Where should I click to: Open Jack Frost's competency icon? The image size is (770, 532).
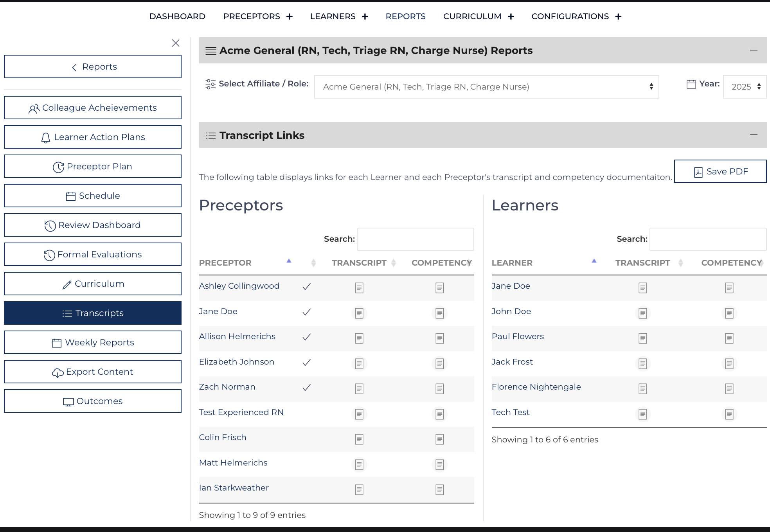tap(729, 364)
